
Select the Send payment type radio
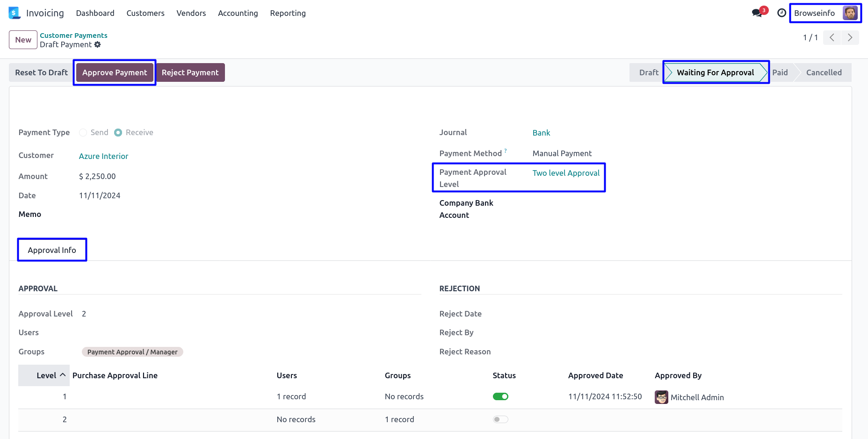tap(83, 132)
